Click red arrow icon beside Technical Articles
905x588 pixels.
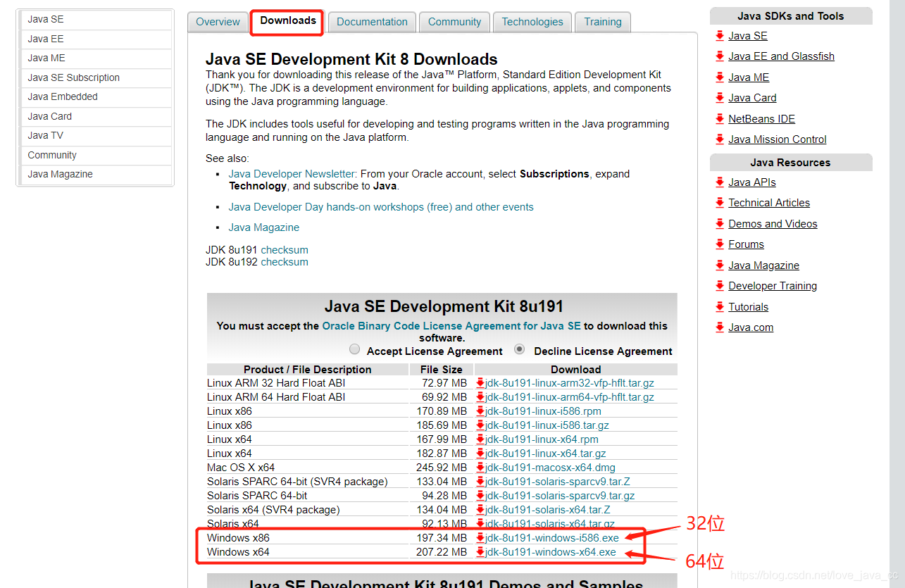coord(719,202)
